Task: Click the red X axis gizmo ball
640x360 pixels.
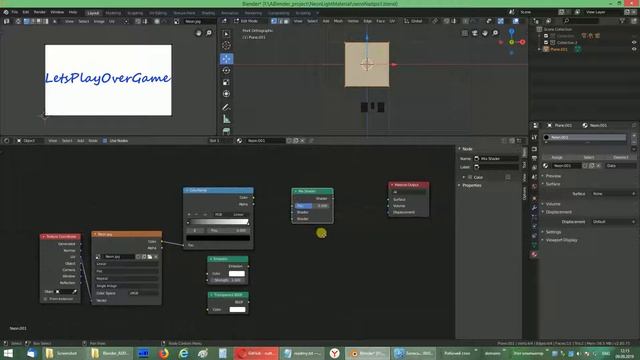Action: pos(522,42)
